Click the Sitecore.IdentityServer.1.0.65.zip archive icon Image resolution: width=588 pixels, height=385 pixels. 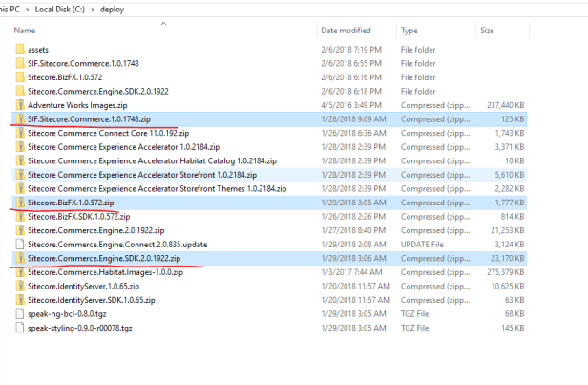coord(20,286)
